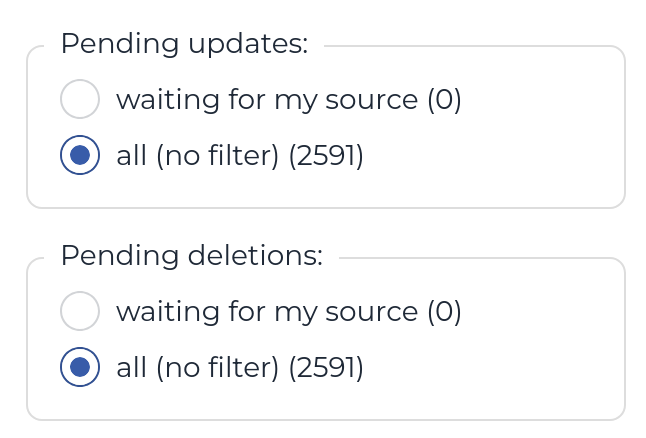Select 'all (no filter)' under Pending deletions
This screenshot has height=438, width=646.
coord(80,367)
